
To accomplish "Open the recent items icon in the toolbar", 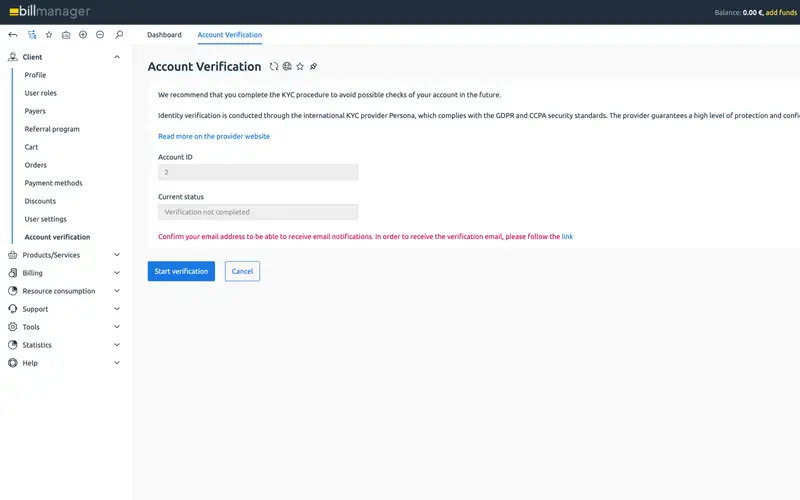I will (66, 35).
